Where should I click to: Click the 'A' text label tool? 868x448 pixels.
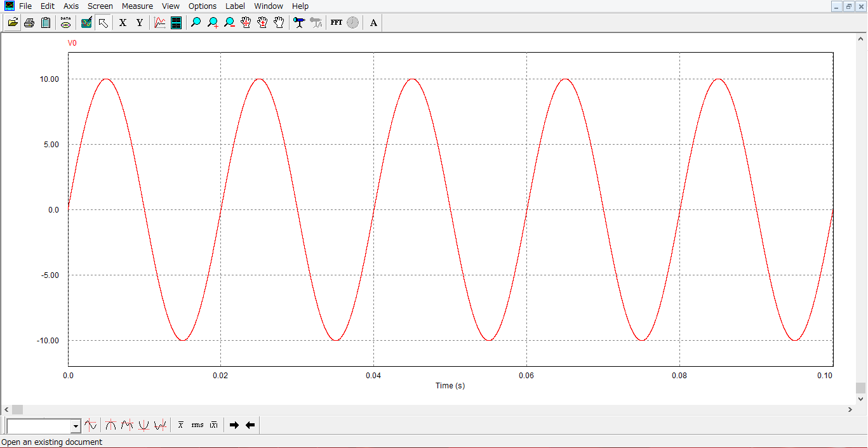(373, 23)
